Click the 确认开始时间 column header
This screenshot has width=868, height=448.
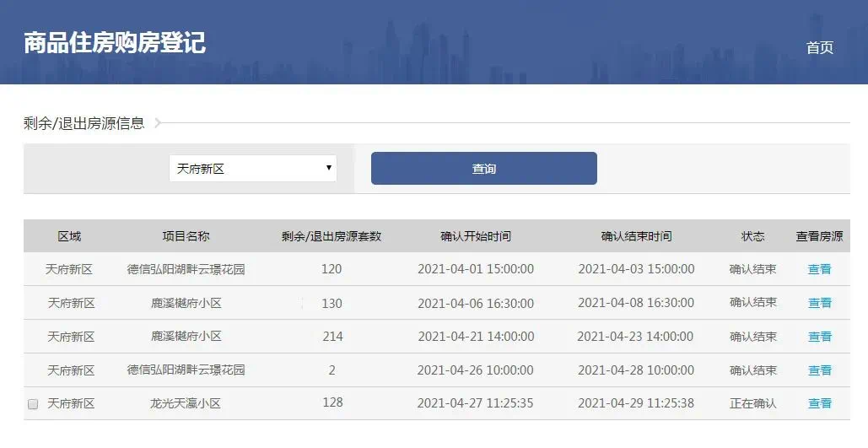(476, 236)
